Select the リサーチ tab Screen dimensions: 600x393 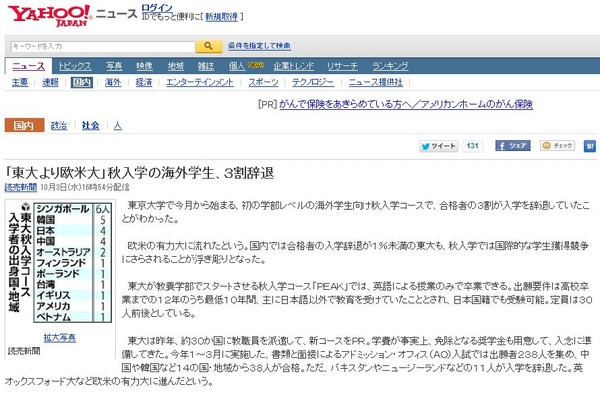click(342, 66)
